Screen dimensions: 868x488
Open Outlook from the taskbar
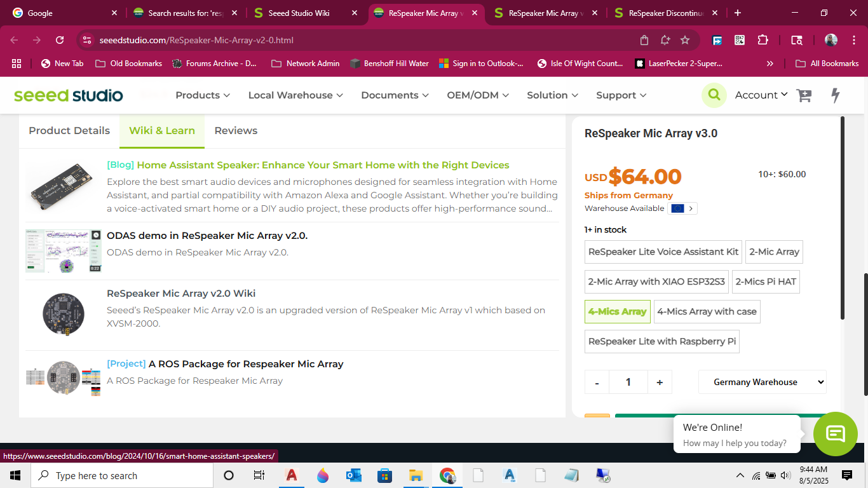pos(353,475)
